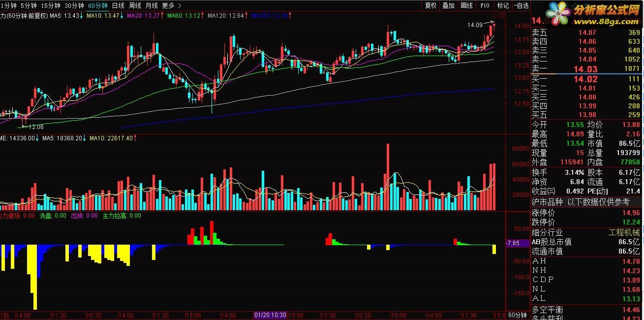Click the 多空平衡 value 14.46
This screenshot has width=644, height=320.
point(631,310)
